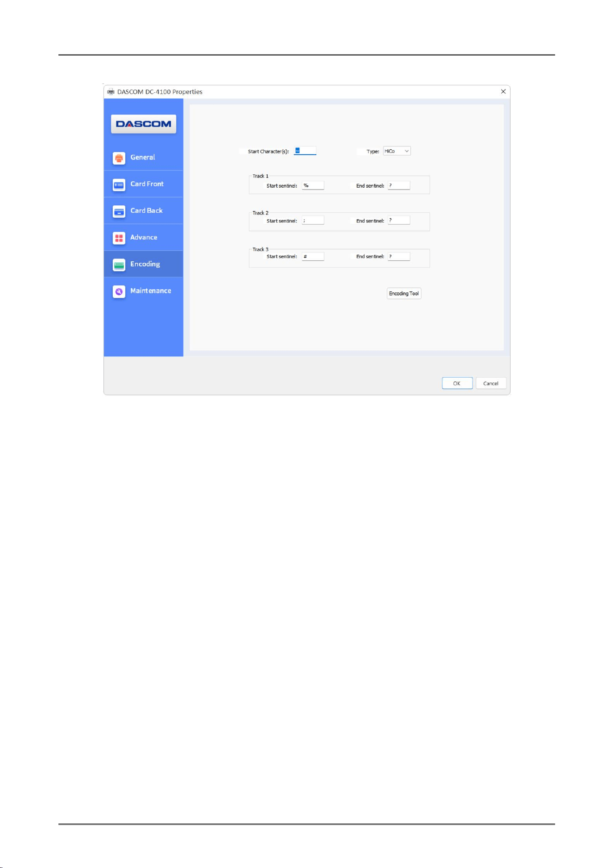Click the DASCOM logo in sidebar

[x=143, y=124]
